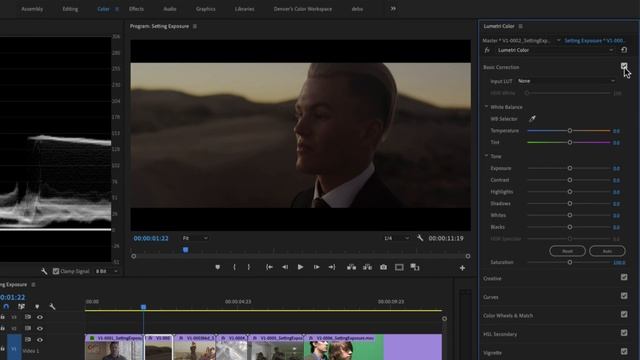Toggle the Vignette checkbox

[624, 351]
